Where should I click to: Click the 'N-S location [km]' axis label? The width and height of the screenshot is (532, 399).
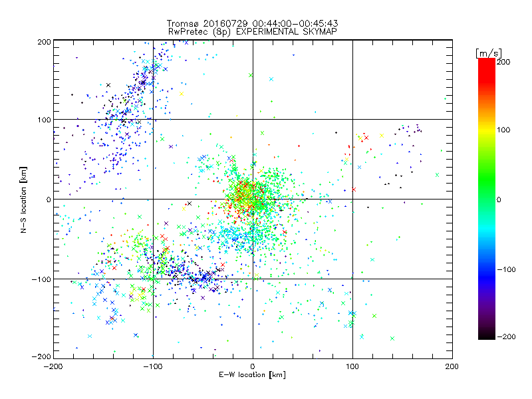[23, 200]
